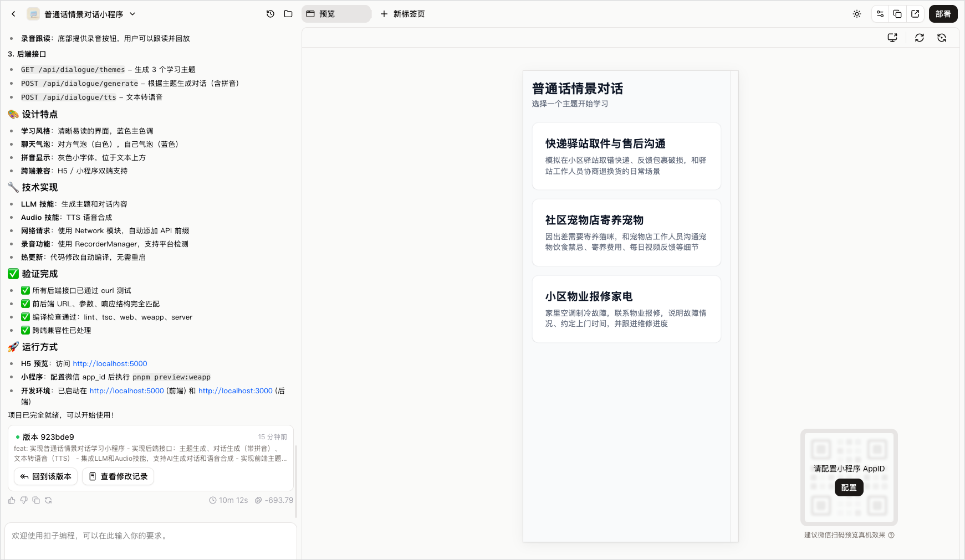
Task: Open the history clock icon
Action: 270,14
